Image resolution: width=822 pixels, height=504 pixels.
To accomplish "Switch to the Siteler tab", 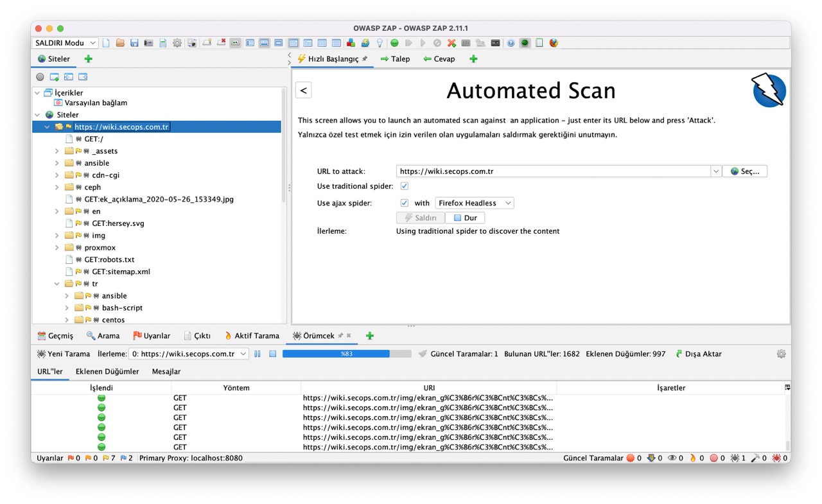I will [54, 59].
